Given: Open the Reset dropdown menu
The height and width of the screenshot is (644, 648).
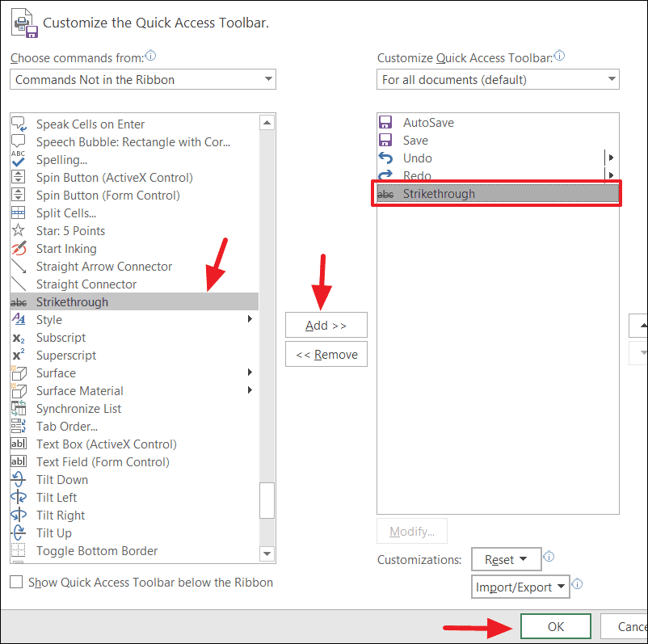Looking at the screenshot, I should pos(506,559).
